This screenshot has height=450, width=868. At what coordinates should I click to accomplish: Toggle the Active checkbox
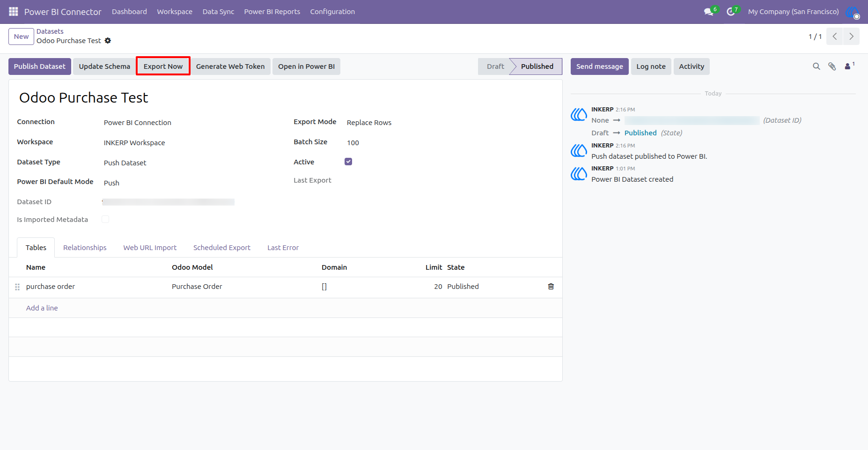(348, 162)
